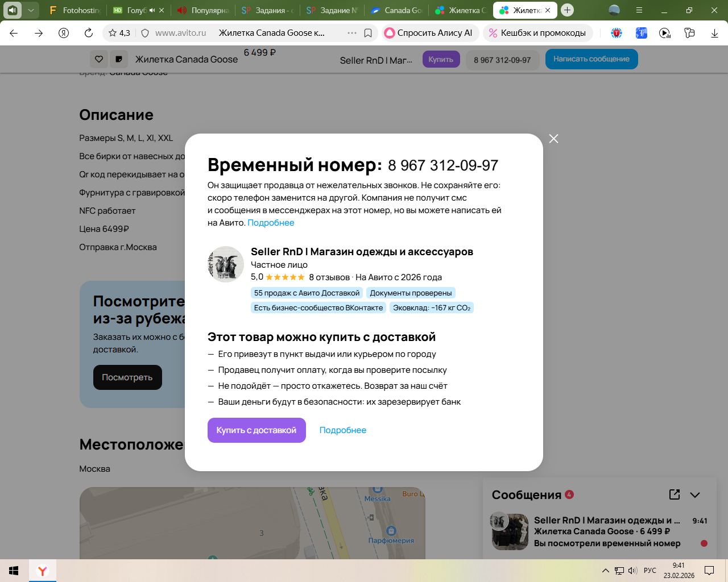Show hidden system tray icons
Screen dimensions: 728x582
[x=606, y=571]
